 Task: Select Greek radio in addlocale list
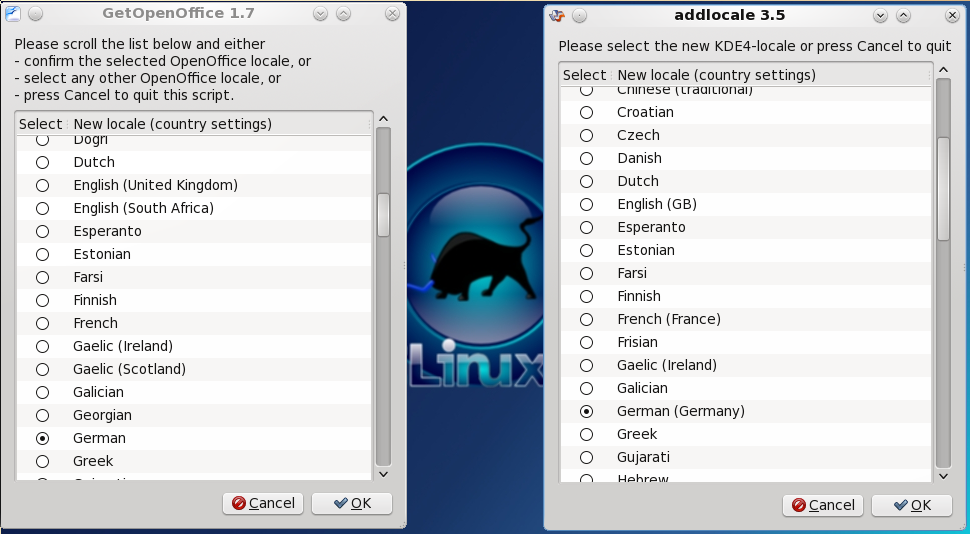[586, 434]
